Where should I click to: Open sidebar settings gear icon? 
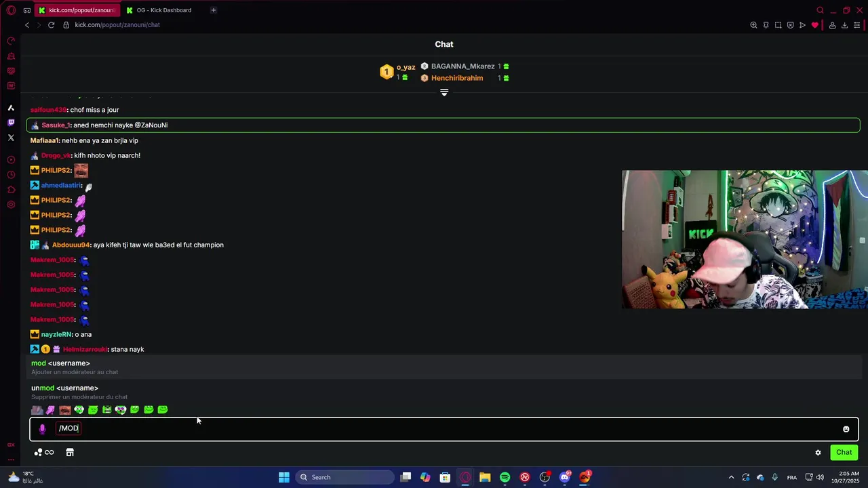tap(11, 205)
